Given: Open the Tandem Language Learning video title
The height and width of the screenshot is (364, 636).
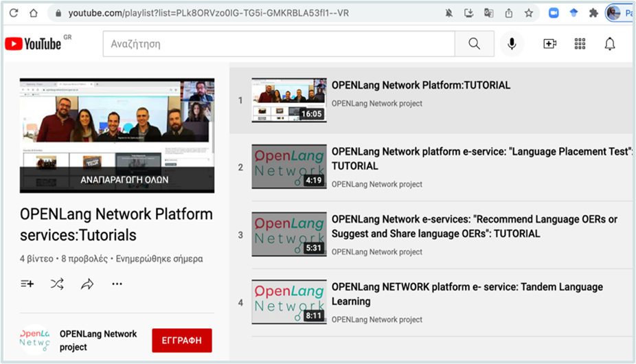Looking at the screenshot, I should (x=467, y=294).
